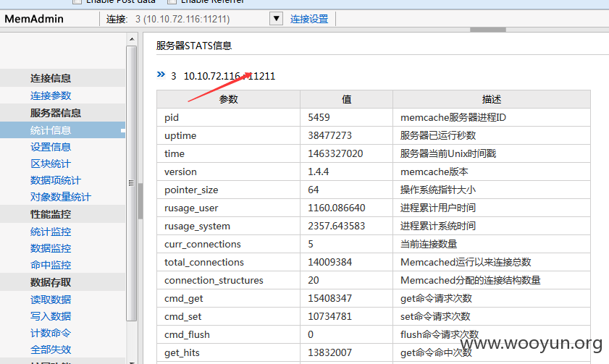The image size is (609, 364).
Task: Open 读取数据 link
Action: click(x=51, y=300)
